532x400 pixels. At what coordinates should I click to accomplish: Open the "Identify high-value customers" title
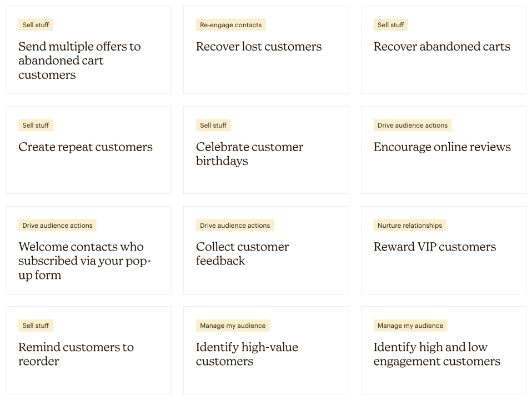click(247, 354)
